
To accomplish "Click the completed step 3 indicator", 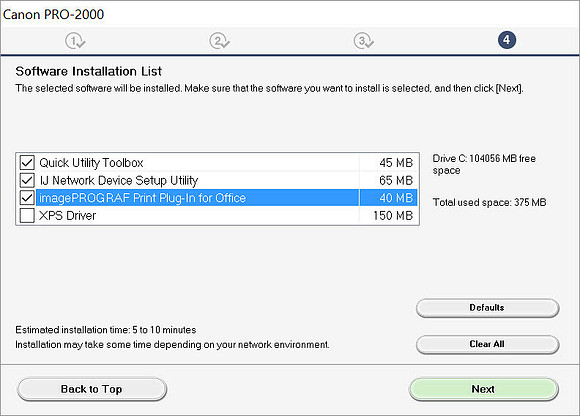I will pyautogui.click(x=364, y=41).
